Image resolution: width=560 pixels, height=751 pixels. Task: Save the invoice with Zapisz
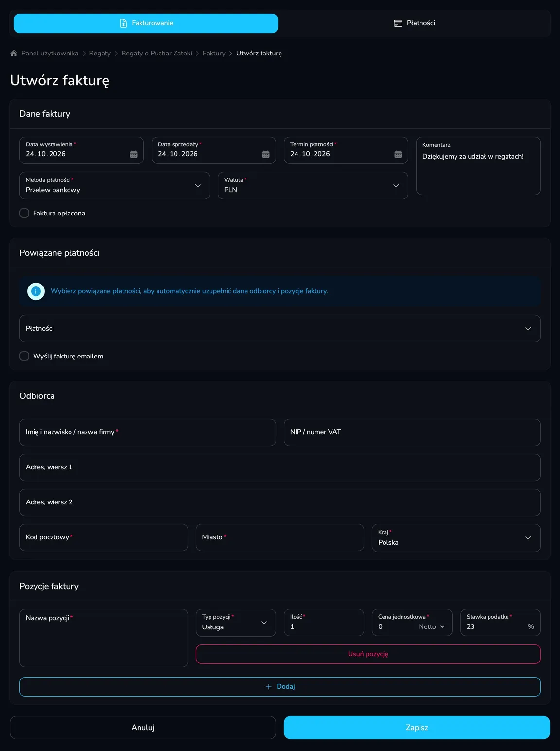pyautogui.click(x=417, y=728)
